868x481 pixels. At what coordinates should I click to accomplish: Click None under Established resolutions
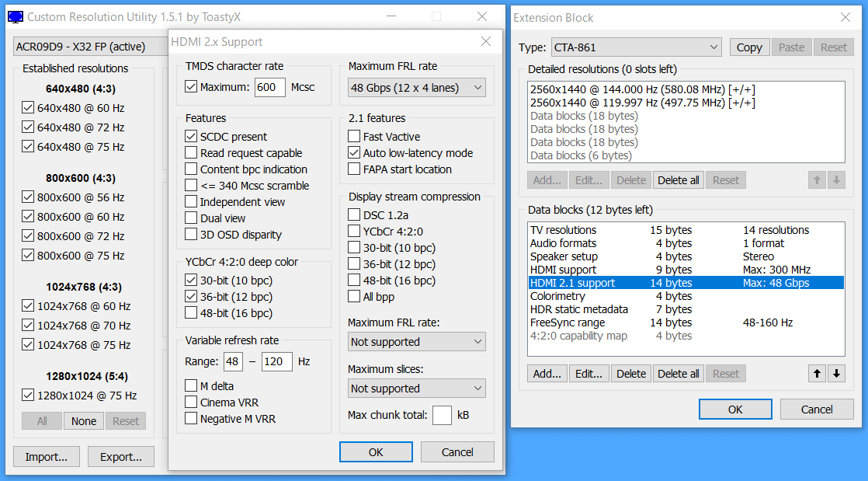coord(84,421)
